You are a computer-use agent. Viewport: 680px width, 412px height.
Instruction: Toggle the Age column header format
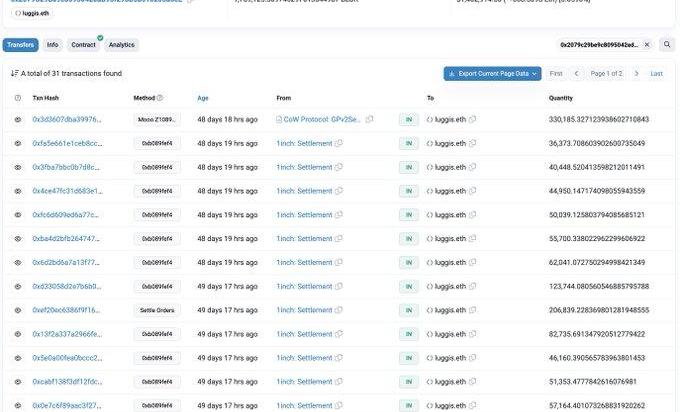point(203,98)
